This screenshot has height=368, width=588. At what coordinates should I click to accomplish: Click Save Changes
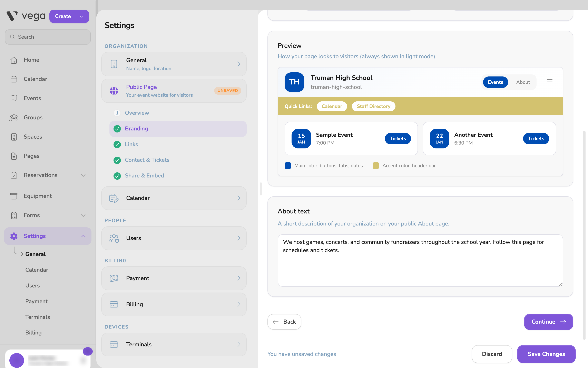(x=546, y=354)
